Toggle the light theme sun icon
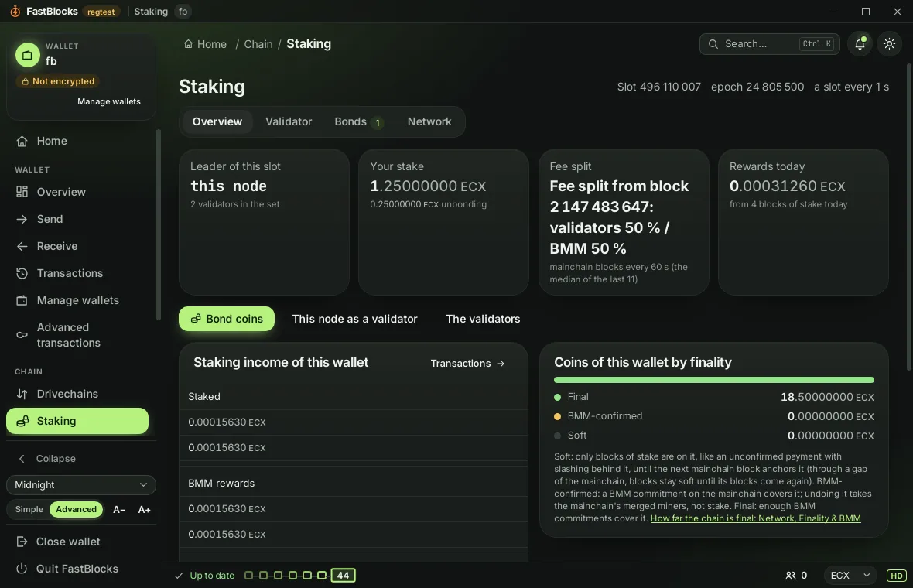Screen dimensions: 913x588 point(889,43)
